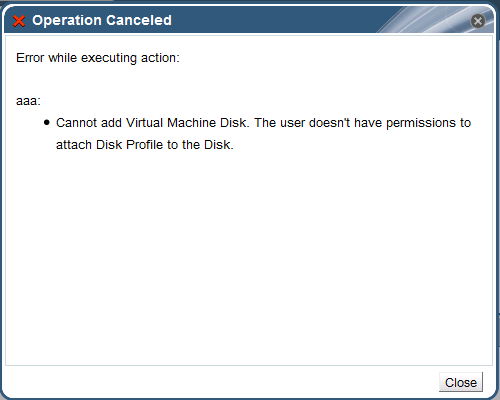Click the words 'Virtual Machine Disk'
This screenshot has width=500, height=400.
tap(187, 123)
